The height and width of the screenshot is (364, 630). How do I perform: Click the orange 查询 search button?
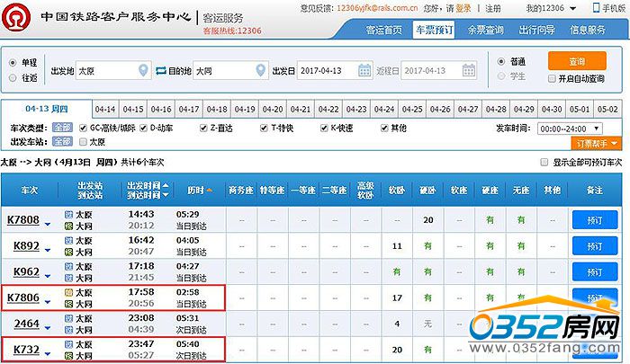point(577,61)
